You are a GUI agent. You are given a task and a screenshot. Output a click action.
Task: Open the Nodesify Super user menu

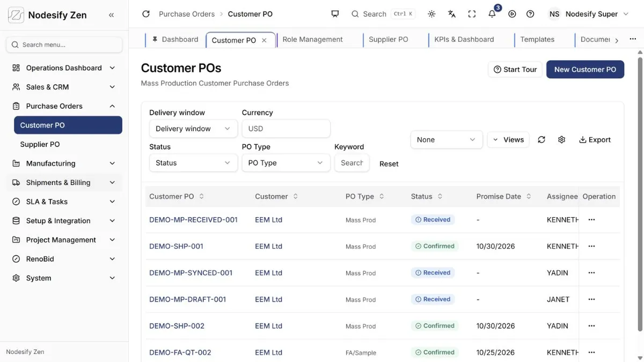tap(589, 14)
